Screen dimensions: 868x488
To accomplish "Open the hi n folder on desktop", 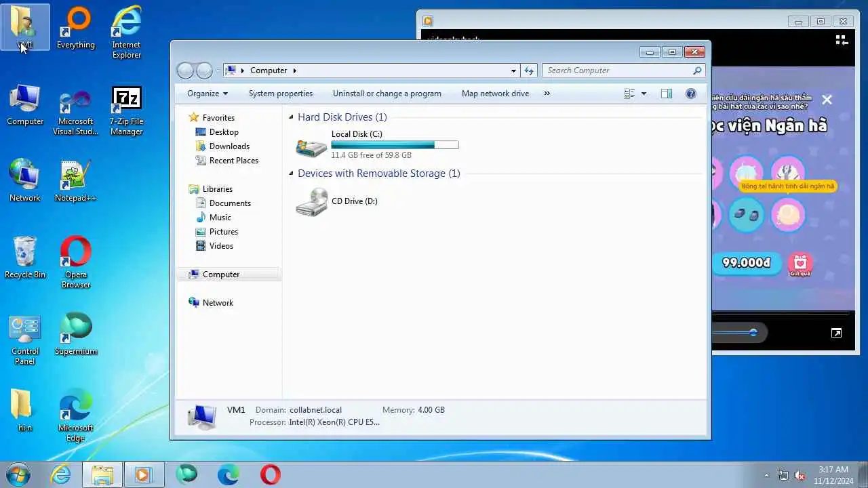I will pyautogui.click(x=25, y=411).
